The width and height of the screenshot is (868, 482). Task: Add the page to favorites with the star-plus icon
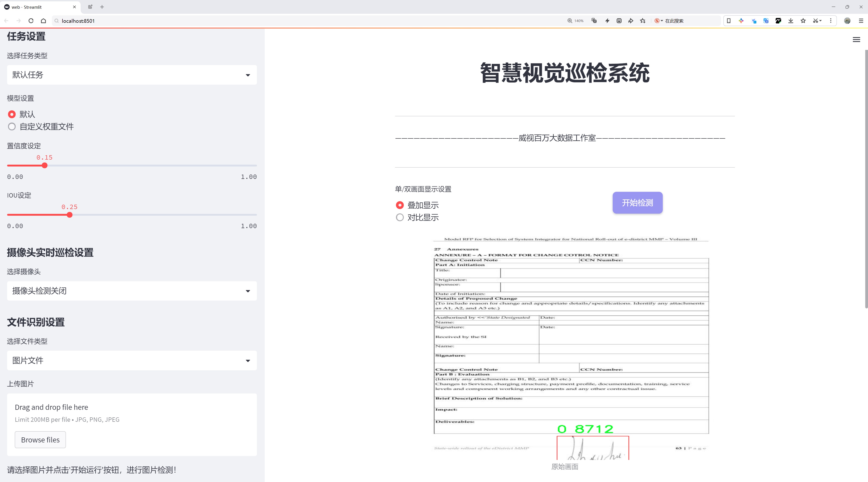[643, 21]
